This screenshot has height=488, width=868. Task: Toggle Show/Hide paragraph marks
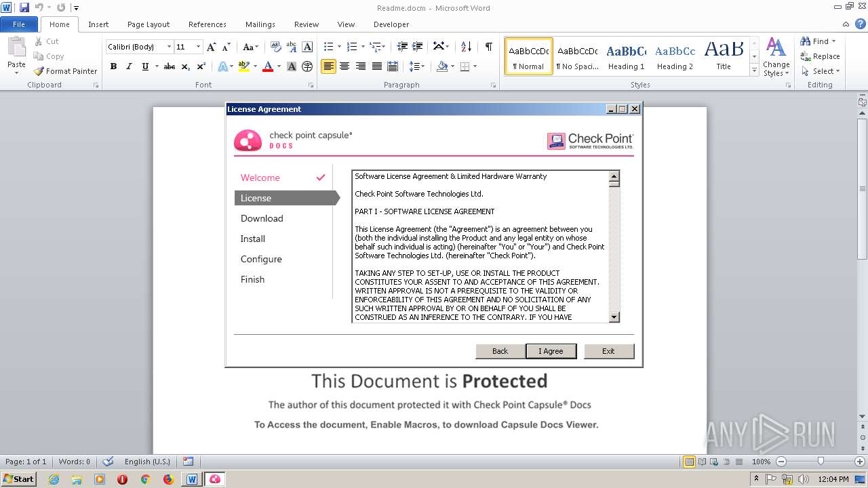point(488,47)
